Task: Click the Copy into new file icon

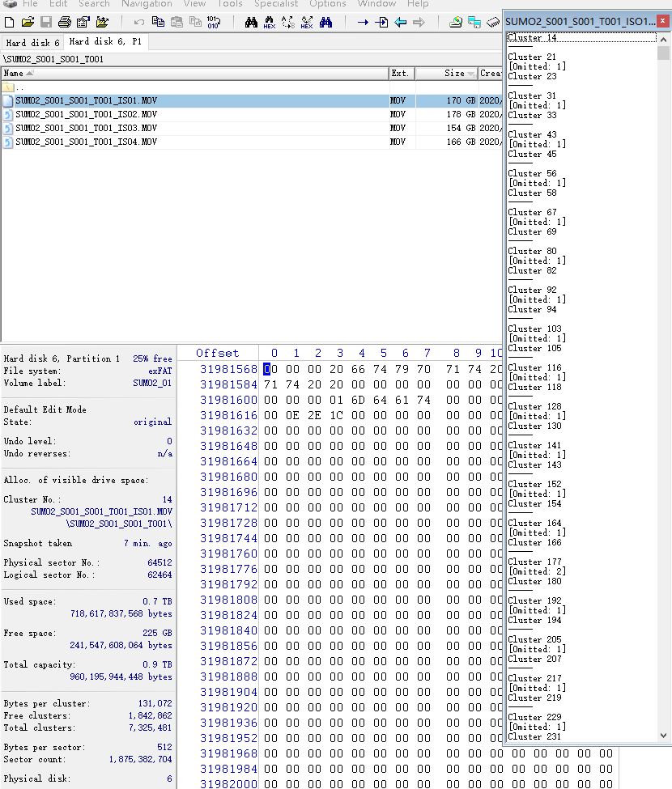Action: coord(195,22)
